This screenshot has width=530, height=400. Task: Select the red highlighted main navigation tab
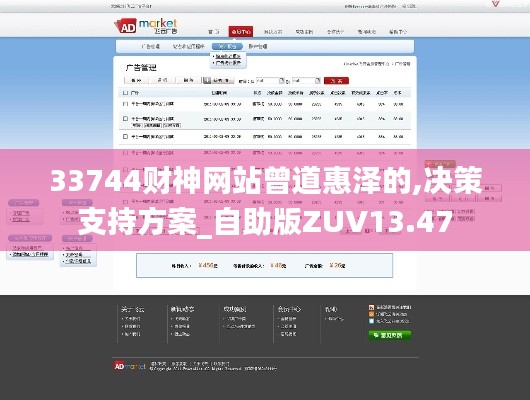(241, 31)
